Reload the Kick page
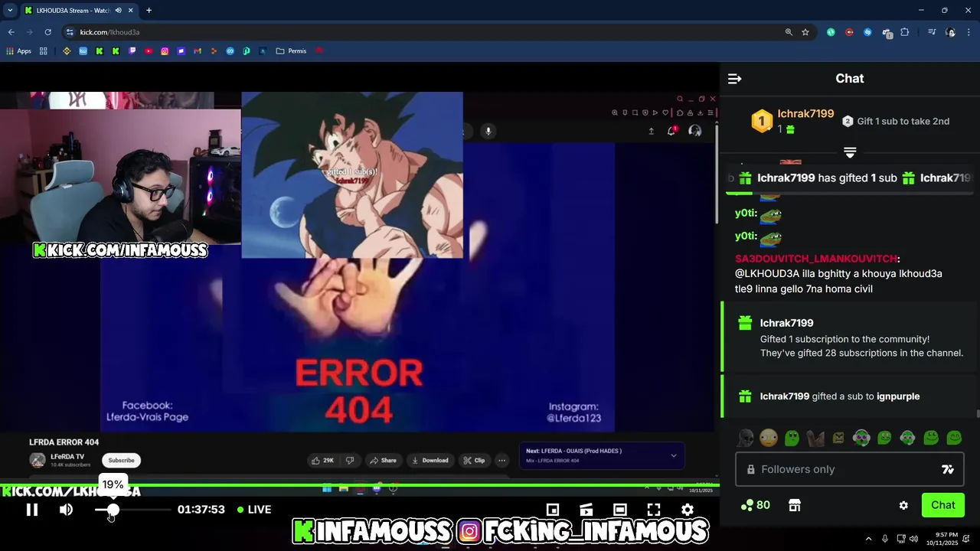The width and height of the screenshot is (980, 551). point(47,32)
